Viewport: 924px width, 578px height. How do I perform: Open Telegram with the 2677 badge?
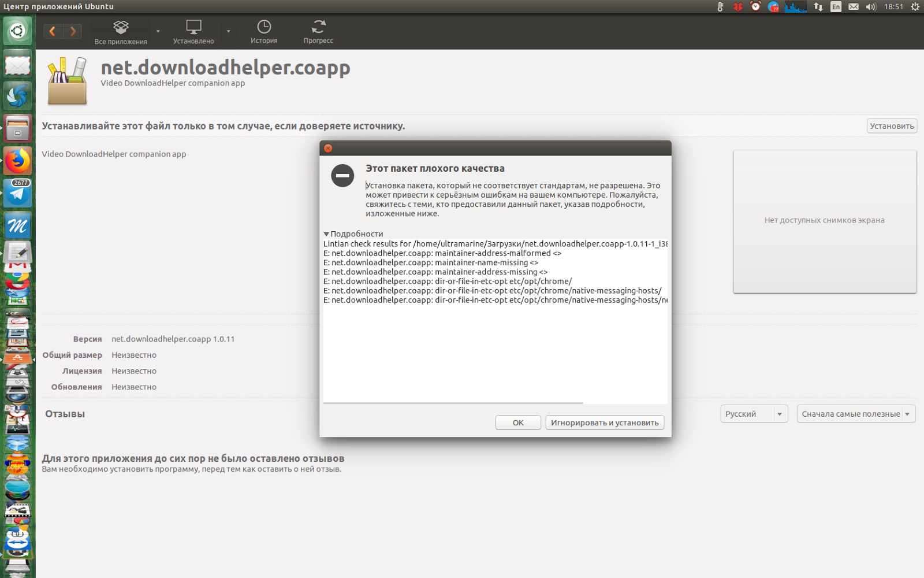pyautogui.click(x=17, y=192)
